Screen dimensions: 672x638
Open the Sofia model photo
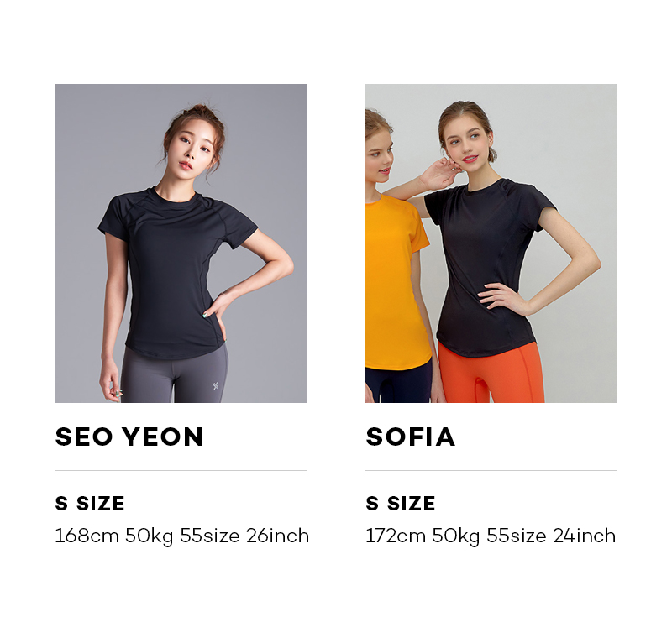point(491,243)
